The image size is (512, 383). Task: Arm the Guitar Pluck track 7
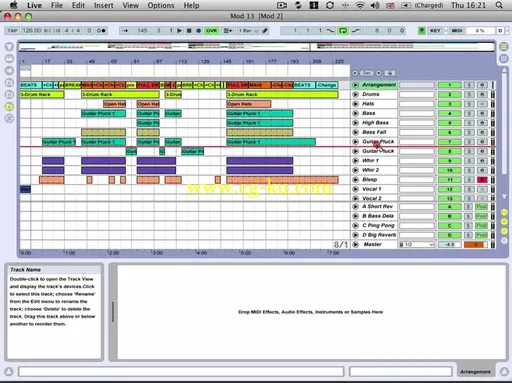482,142
